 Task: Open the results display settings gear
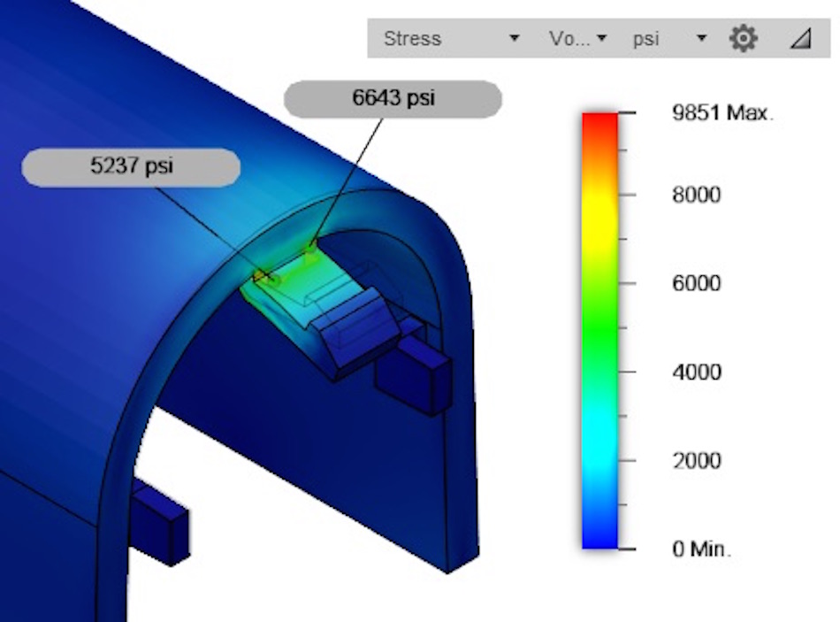click(744, 38)
